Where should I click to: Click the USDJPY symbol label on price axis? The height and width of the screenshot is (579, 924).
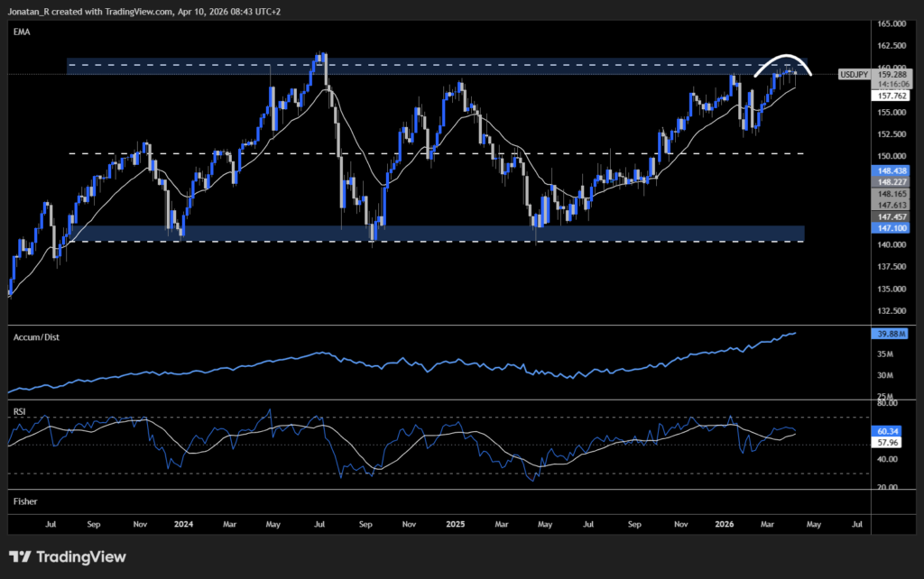854,75
